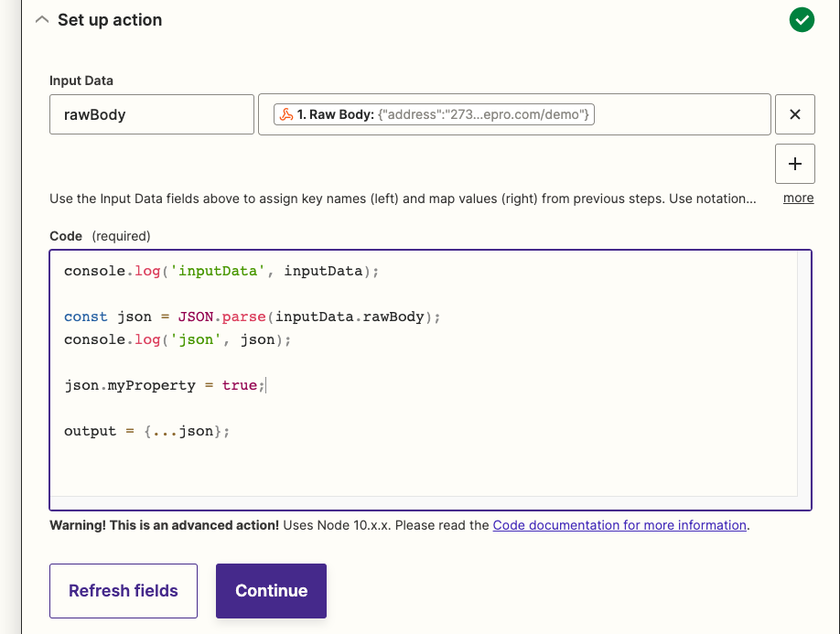Click the 'true' keyword in the code
This screenshot has width=840, height=634.
click(x=239, y=385)
